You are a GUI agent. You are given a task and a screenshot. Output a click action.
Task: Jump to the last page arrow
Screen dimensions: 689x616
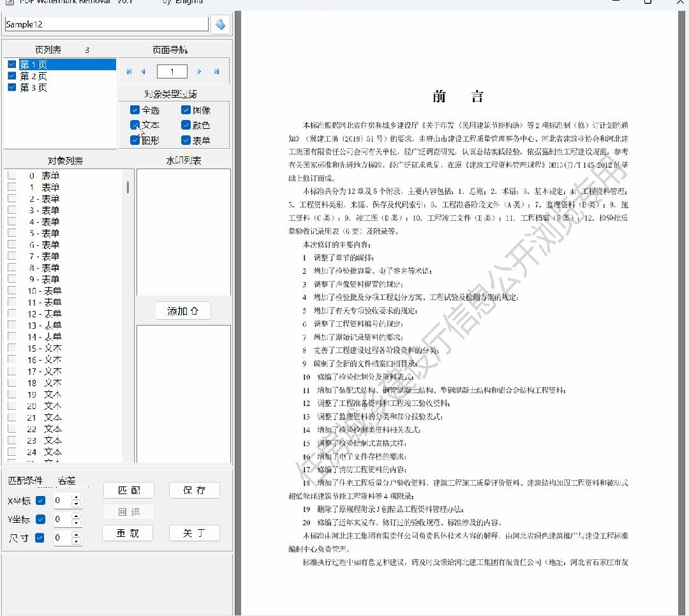tap(216, 71)
